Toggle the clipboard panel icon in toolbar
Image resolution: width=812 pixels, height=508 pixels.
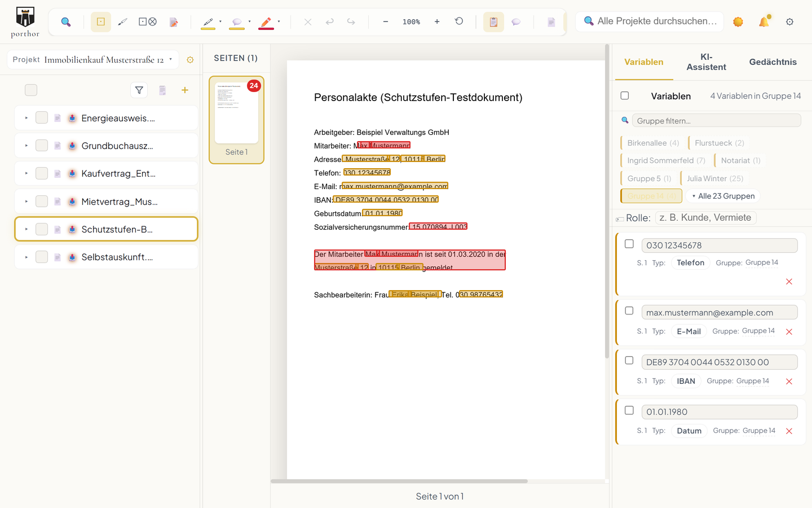(x=493, y=22)
